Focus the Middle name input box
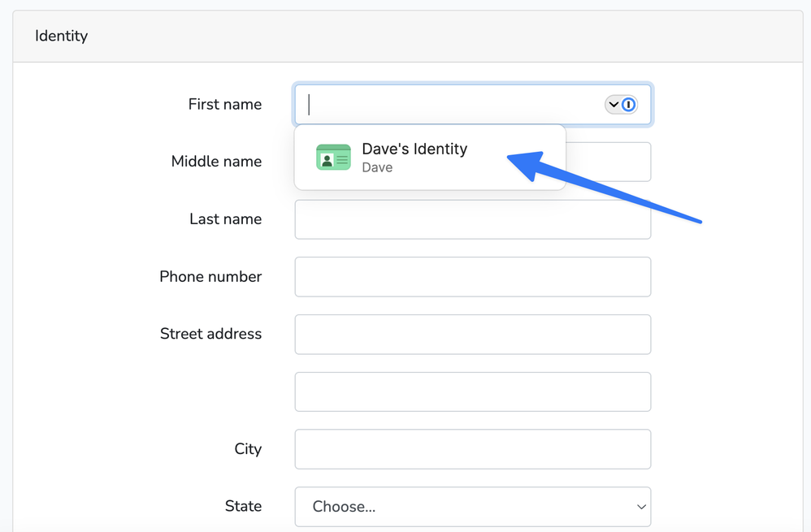 click(x=608, y=162)
